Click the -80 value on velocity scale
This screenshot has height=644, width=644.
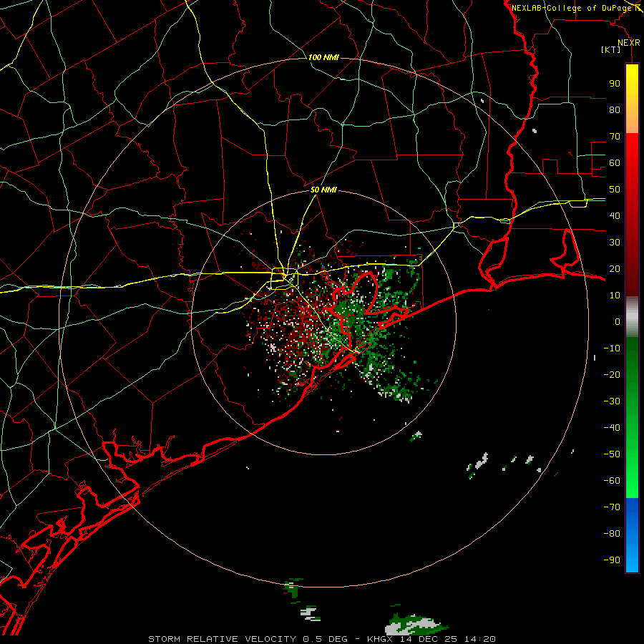tap(612, 534)
